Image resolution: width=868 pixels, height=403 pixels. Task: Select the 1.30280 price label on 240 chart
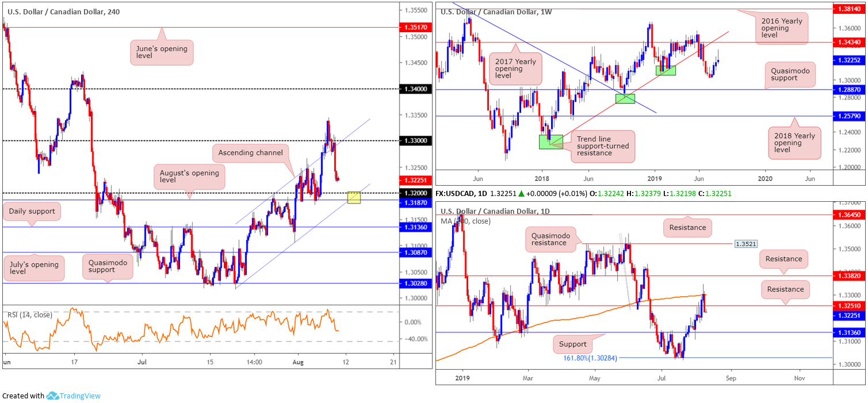(415, 283)
